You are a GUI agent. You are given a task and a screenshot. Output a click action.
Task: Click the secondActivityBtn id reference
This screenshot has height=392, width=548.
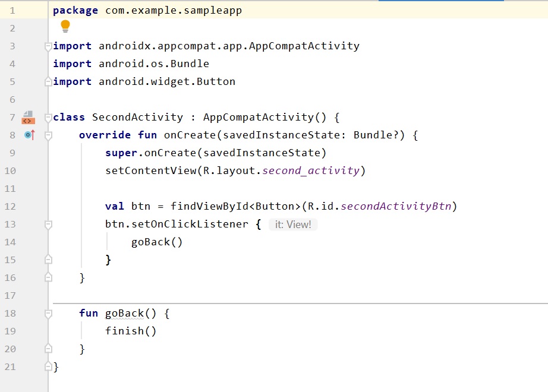(x=396, y=207)
